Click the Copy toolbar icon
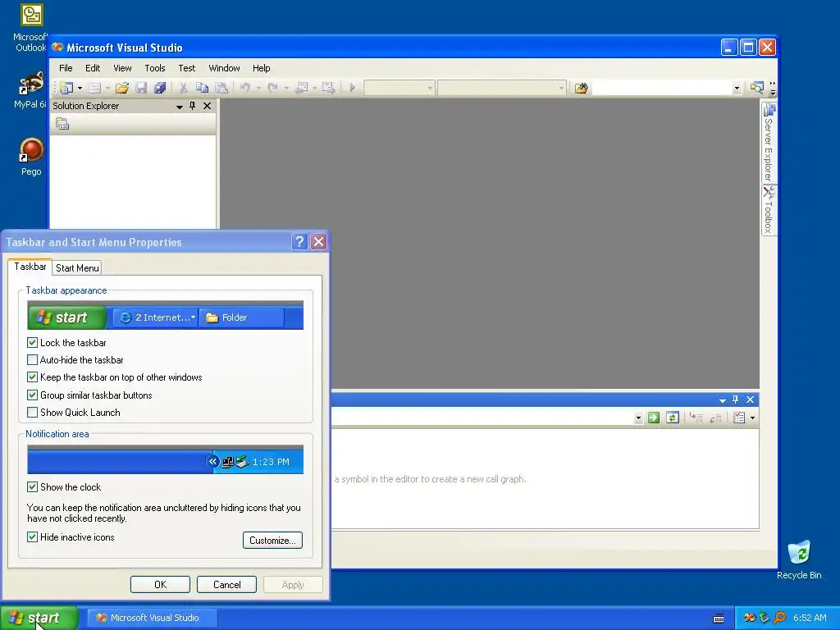 [x=202, y=87]
